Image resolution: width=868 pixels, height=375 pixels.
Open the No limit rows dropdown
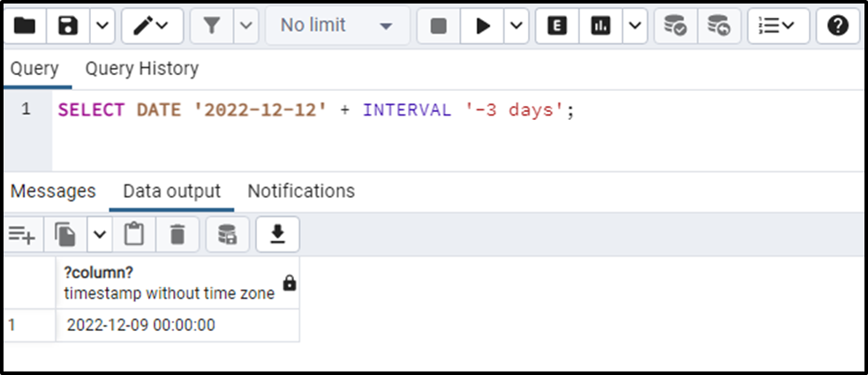click(x=337, y=26)
